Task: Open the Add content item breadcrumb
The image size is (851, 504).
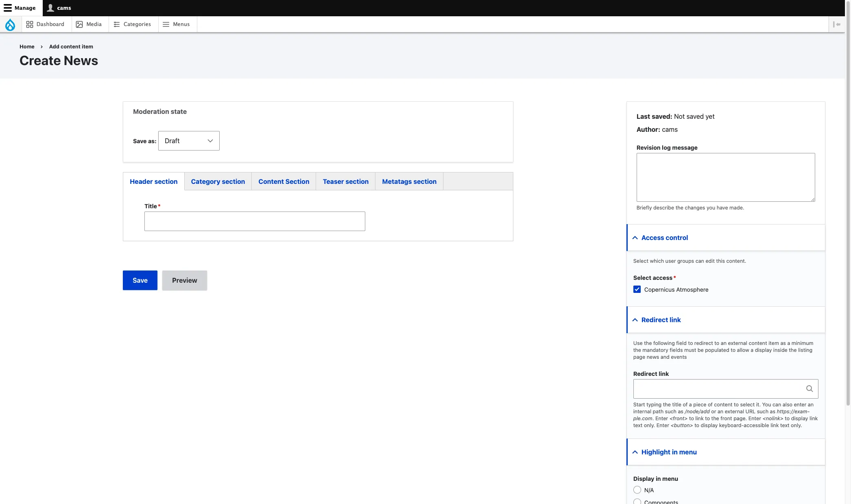Action: click(71, 46)
